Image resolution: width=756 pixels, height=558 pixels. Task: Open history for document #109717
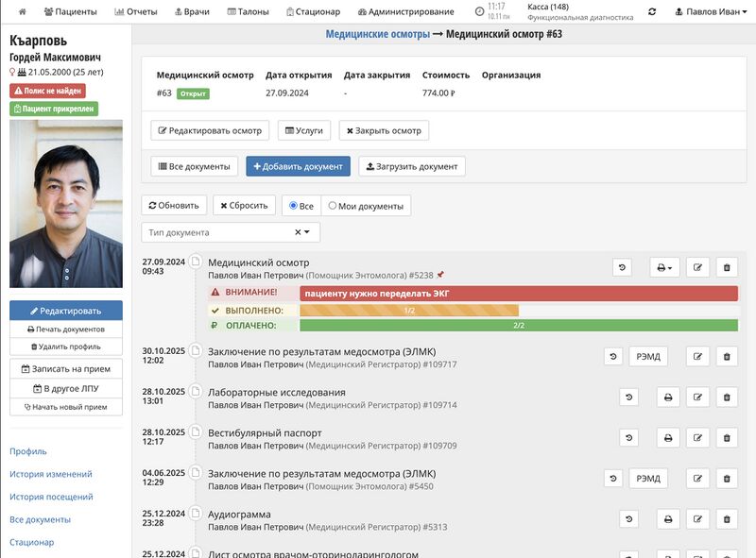coord(613,357)
